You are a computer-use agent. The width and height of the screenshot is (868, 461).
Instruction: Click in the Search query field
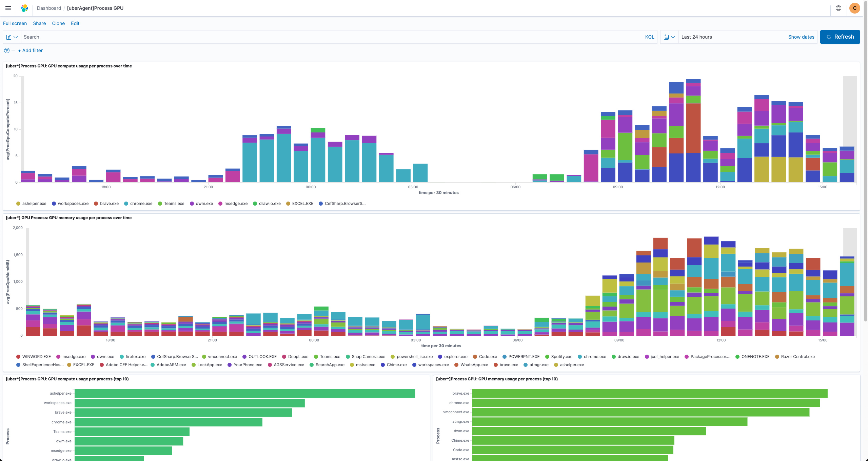(332, 37)
